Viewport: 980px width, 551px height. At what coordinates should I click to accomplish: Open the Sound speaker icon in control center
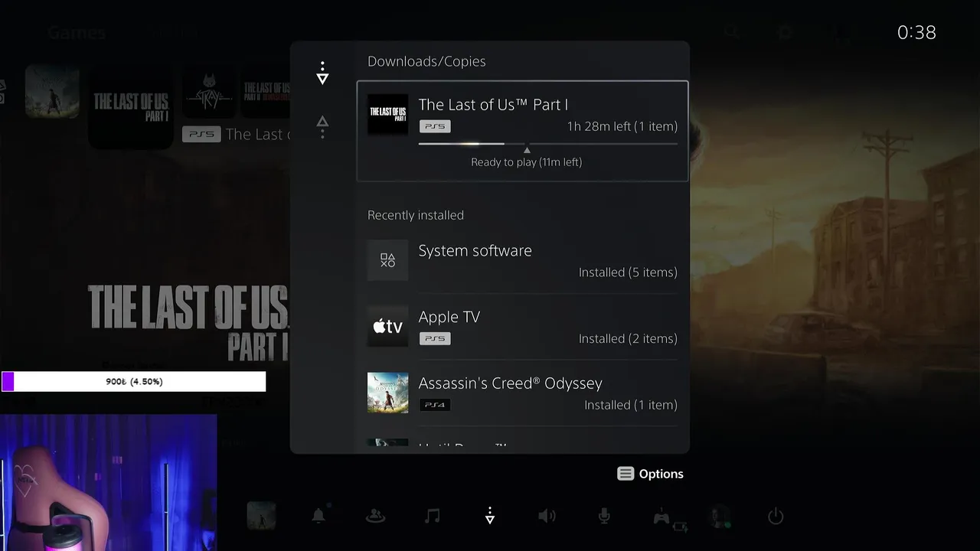(547, 516)
